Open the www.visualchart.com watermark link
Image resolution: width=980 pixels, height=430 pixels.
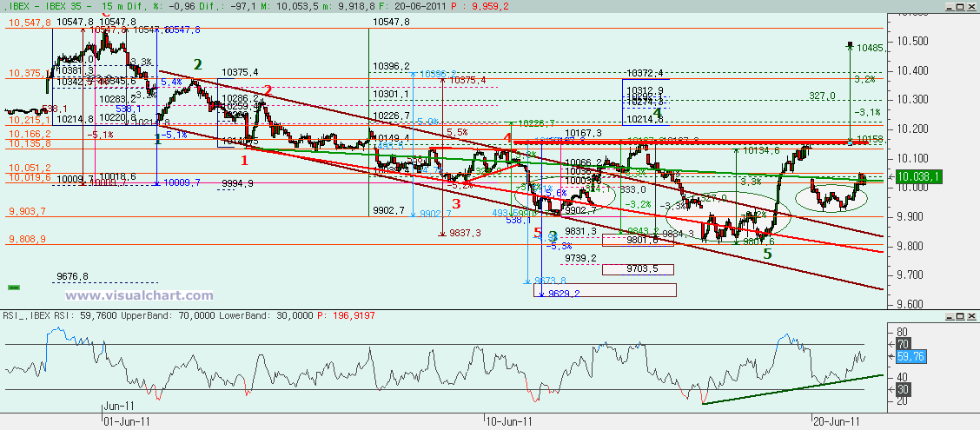(x=139, y=295)
